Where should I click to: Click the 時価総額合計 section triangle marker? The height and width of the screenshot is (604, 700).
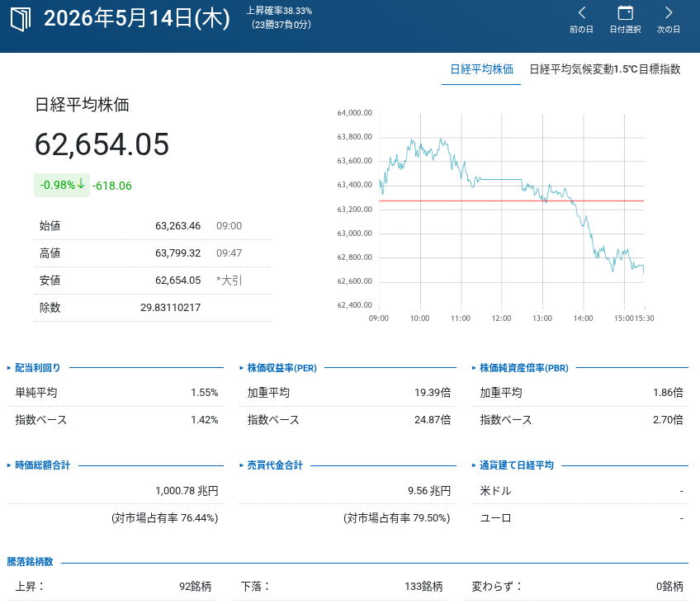click(9, 465)
